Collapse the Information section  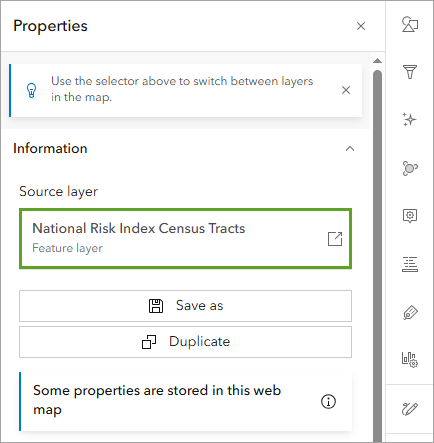350,149
